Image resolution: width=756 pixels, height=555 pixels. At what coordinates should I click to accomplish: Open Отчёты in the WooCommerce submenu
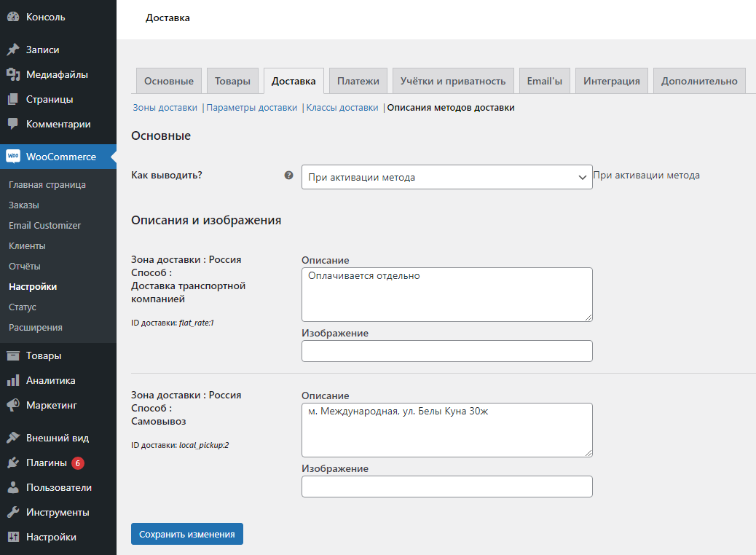coord(25,266)
